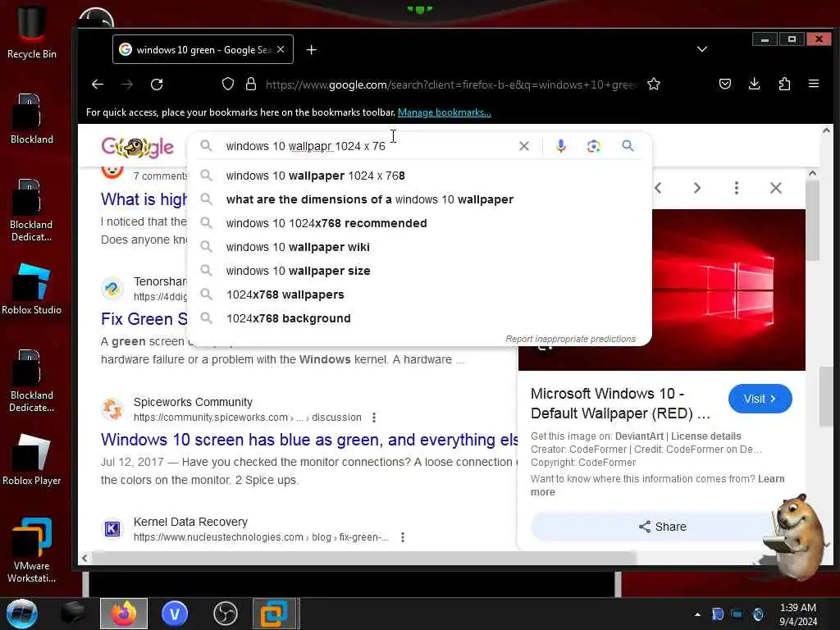This screenshot has height=630, width=840.
Task: Submit search with blue magnifier icon
Action: pyautogui.click(x=628, y=146)
